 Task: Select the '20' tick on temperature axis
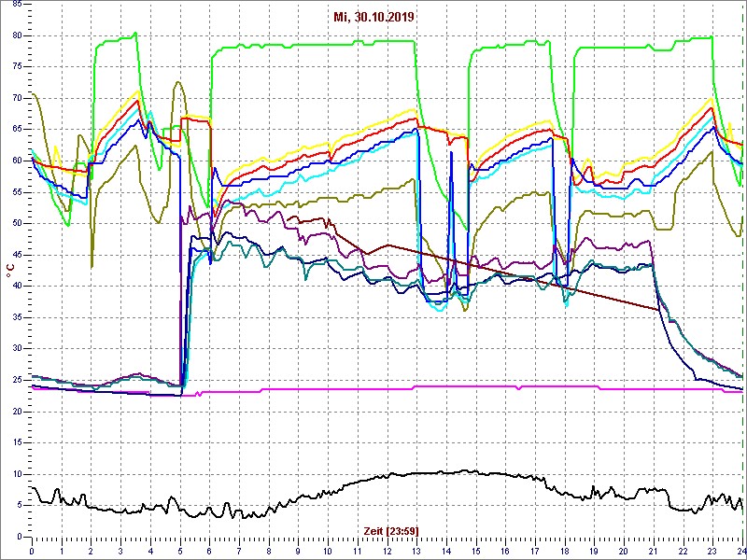point(17,412)
